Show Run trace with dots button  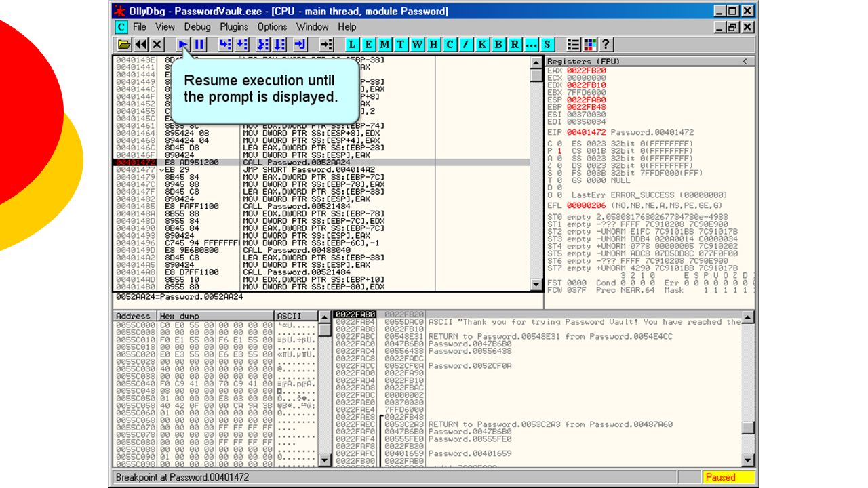pos(531,45)
